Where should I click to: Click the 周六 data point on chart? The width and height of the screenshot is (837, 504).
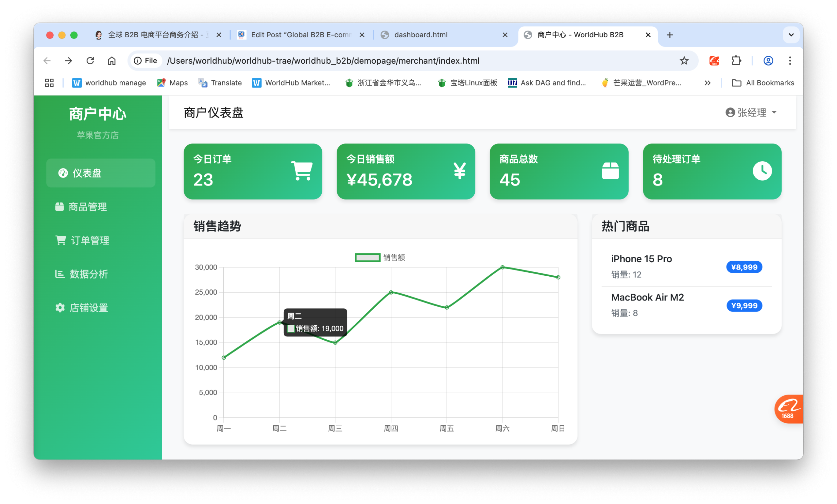tap(502, 268)
